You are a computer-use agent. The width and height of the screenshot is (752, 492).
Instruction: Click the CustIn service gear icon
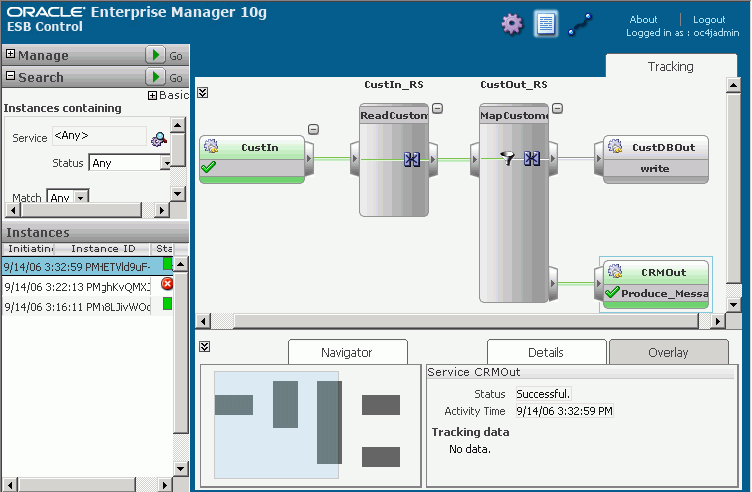(x=211, y=146)
